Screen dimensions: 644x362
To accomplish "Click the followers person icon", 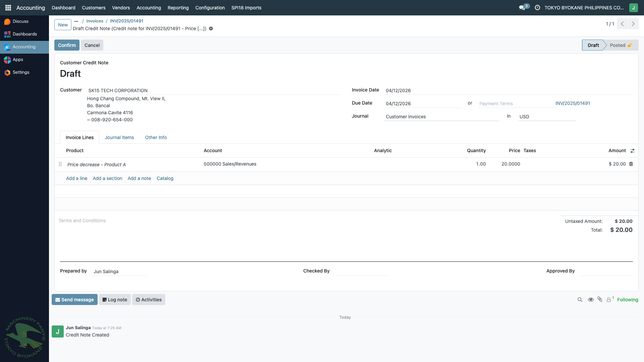I will pos(609,300).
